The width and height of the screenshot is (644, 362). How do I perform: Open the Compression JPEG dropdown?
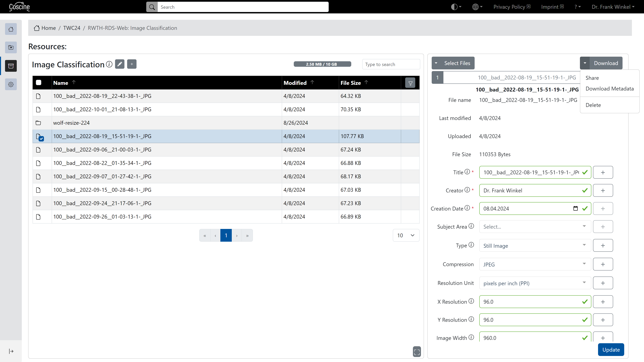point(535,264)
